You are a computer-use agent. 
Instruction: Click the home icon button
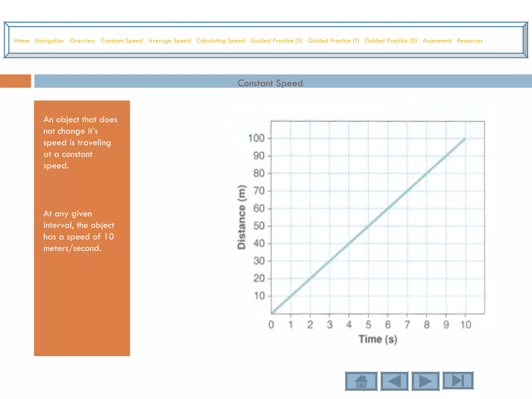pos(361,381)
